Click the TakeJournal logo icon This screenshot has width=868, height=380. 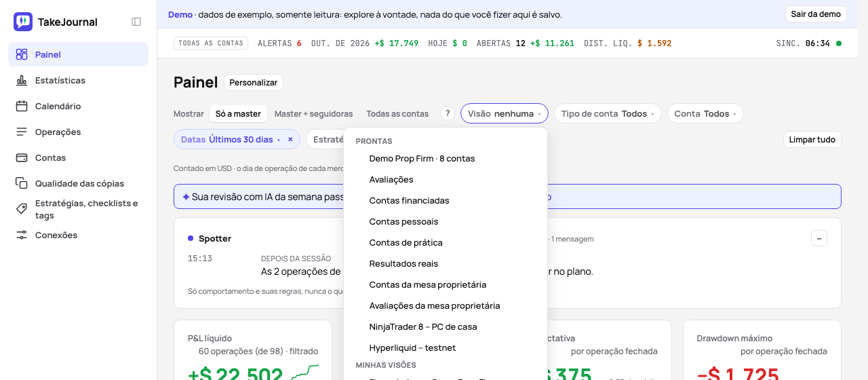click(23, 22)
